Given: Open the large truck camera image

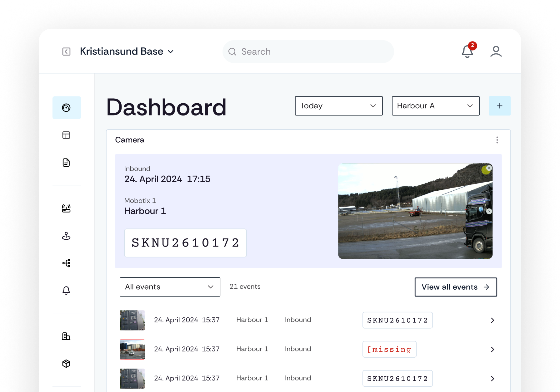Looking at the screenshot, I should coord(415,211).
